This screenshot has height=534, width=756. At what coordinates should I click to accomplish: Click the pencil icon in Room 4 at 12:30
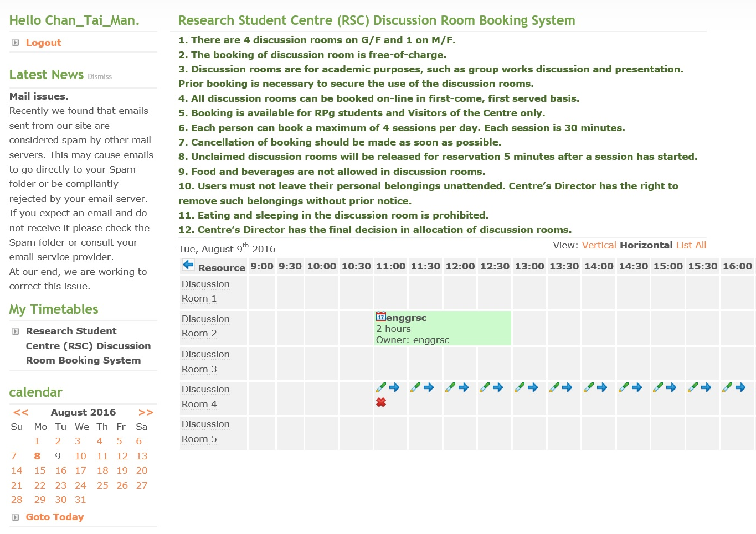(x=485, y=387)
